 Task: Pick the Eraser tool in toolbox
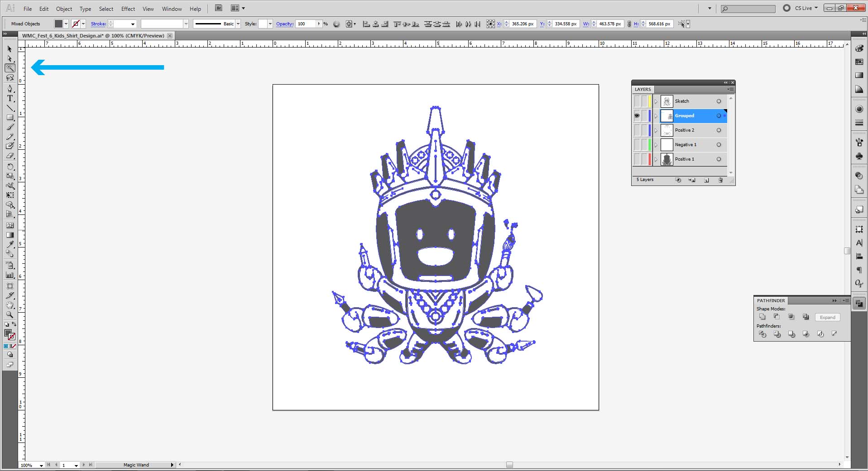pos(10,156)
